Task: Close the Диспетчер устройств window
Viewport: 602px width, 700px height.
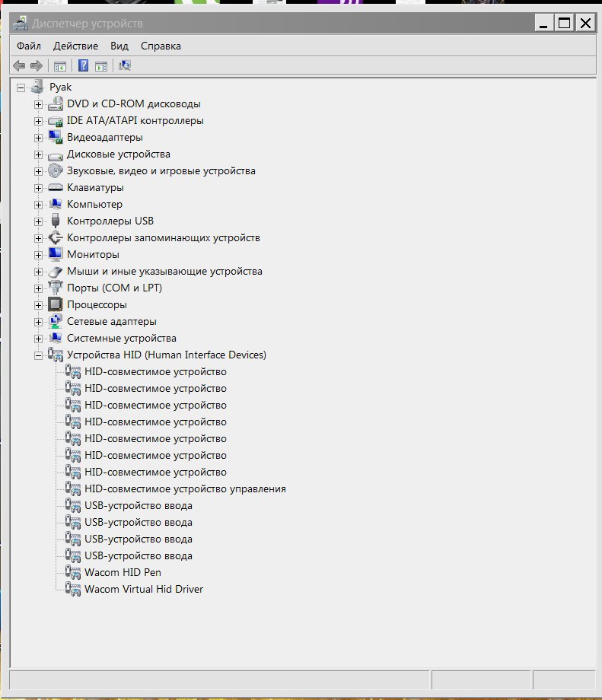Action: point(585,23)
